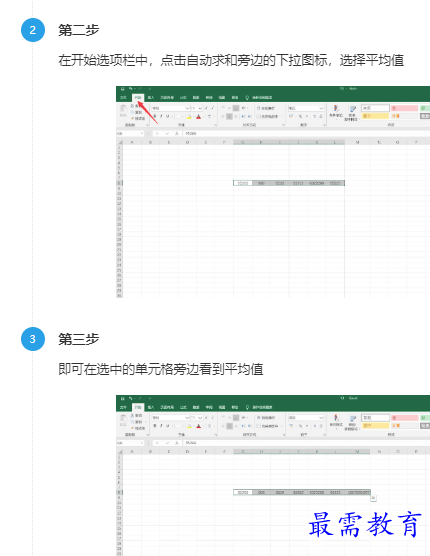Click Format Painter in step 2 screenshot

[x=137, y=118]
